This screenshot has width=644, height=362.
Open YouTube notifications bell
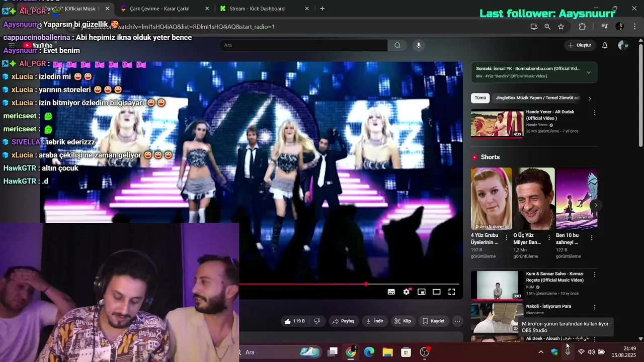pyautogui.click(x=605, y=45)
